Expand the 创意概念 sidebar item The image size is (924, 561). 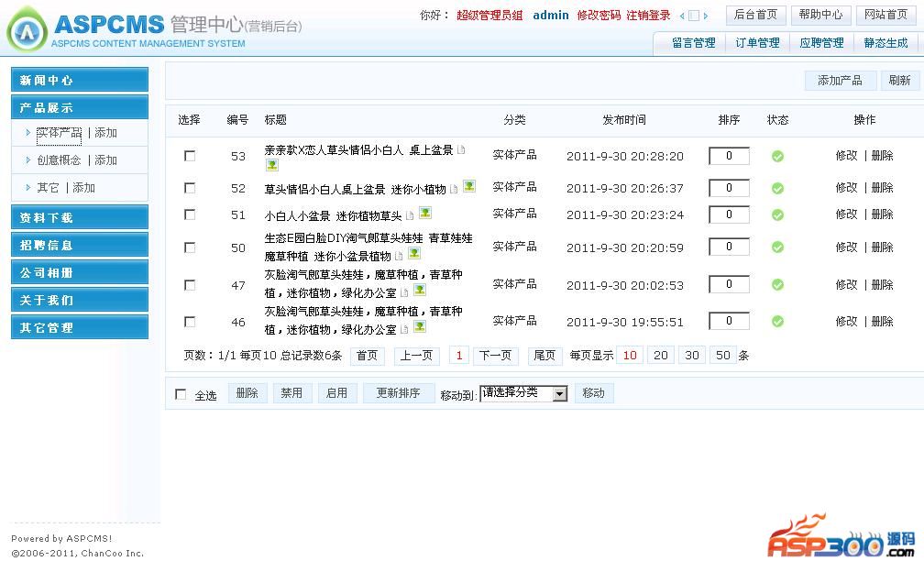coord(59,160)
